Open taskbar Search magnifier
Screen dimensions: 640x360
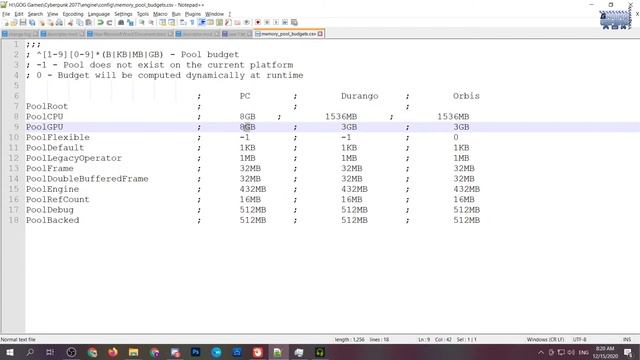click(30, 352)
